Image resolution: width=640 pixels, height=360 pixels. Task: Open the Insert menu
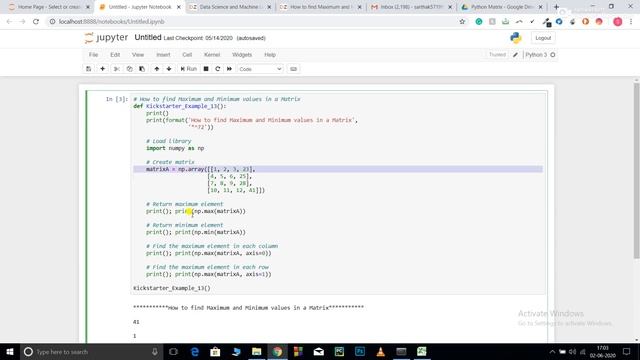163,55
